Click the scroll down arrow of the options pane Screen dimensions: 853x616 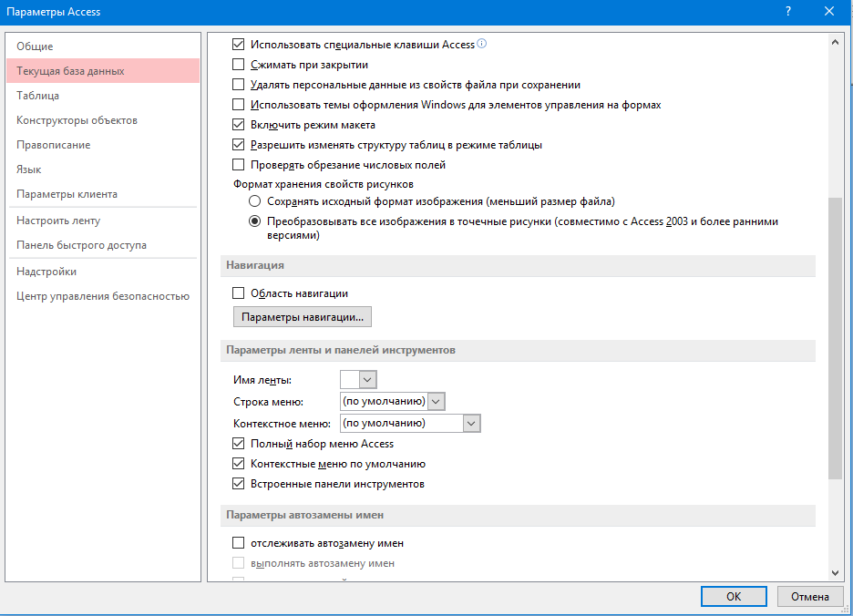(x=835, y=572)
